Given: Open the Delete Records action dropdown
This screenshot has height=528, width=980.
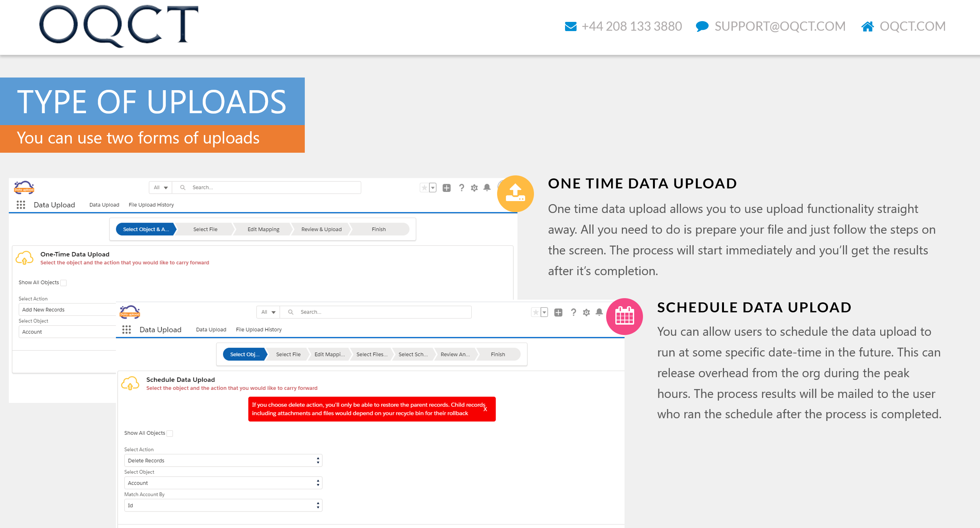Looking at the screenshot, I should [223, 460].
